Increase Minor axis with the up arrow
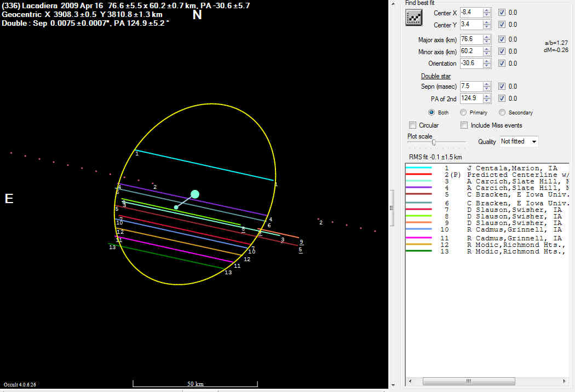The width and height of the screenshot is (575, 392). pyautogui.click(x=487, y=49)
